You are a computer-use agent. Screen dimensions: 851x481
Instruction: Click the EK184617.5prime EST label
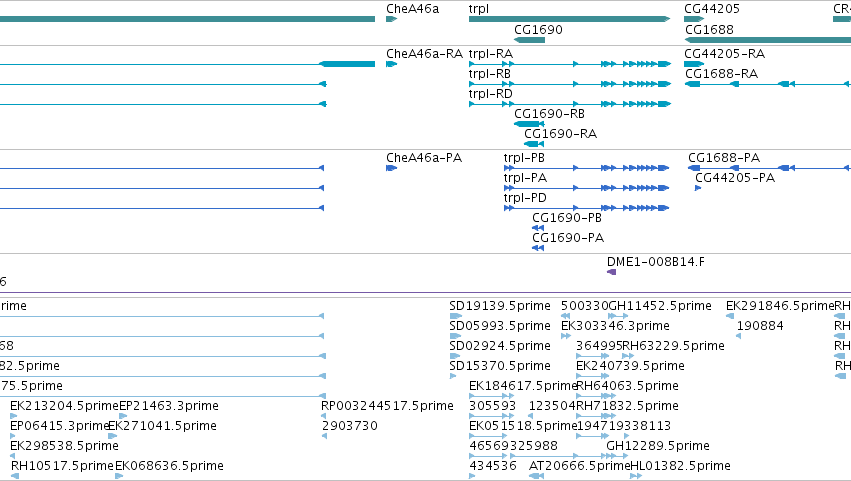tap(523, 386)
